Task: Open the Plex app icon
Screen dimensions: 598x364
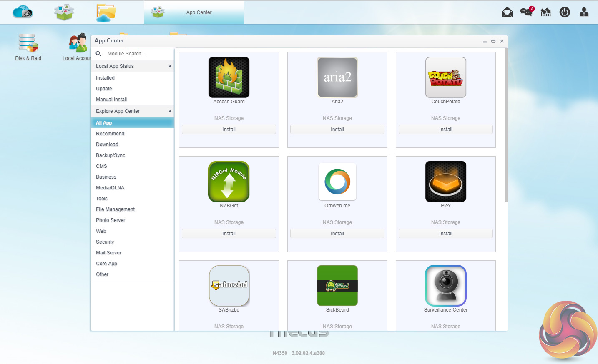Action: point(446,182)
